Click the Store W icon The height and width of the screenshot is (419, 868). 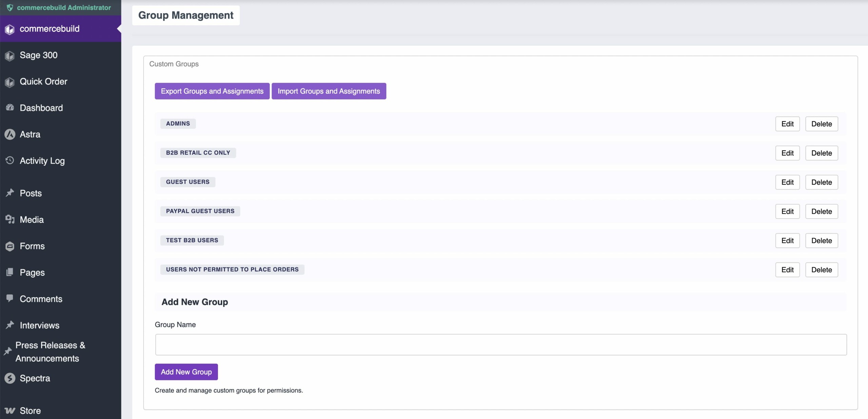[x=10, y=411]
